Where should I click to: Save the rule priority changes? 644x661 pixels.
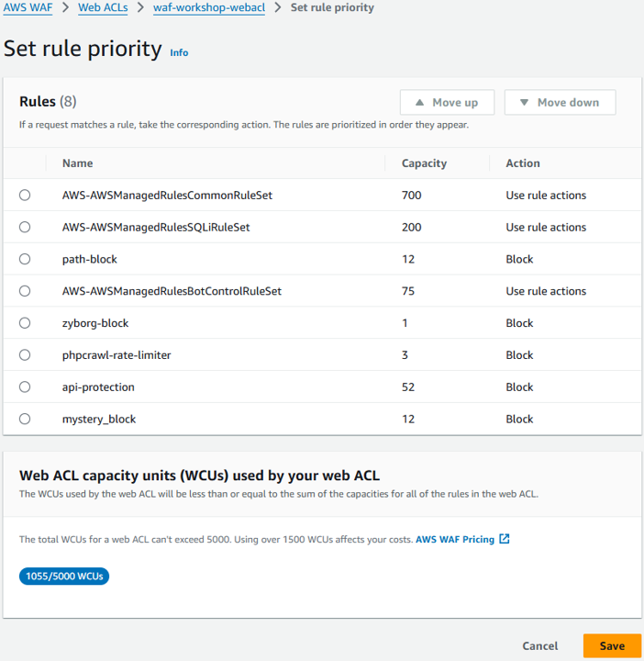click(612, 645)
